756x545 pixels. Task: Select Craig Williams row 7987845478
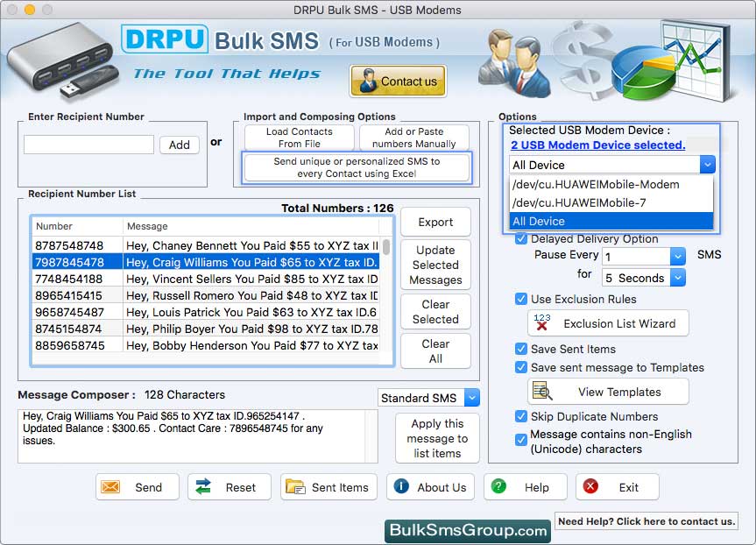tap(206, 262)
